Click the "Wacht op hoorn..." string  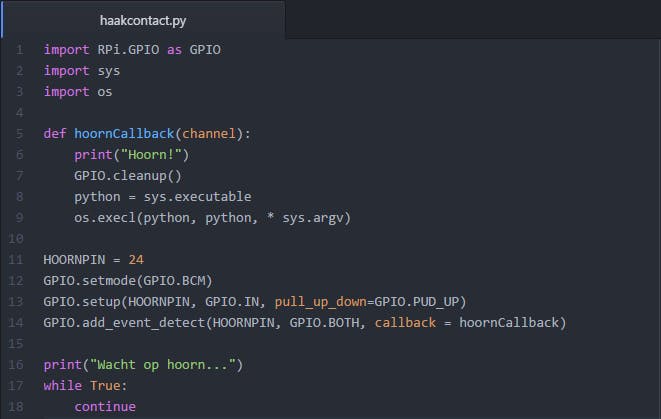pyautogui.click(x=163, y=365)
